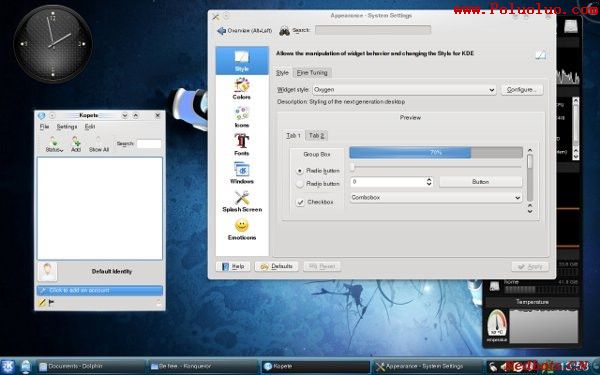The width and height of the screenshot is (600, 375).
Task: Select Tab 1 in the preview
Action: 293,135
